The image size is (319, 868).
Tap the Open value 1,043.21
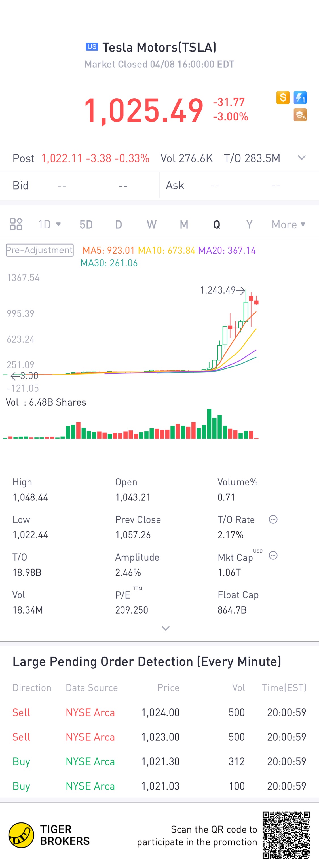click(133, 497)
